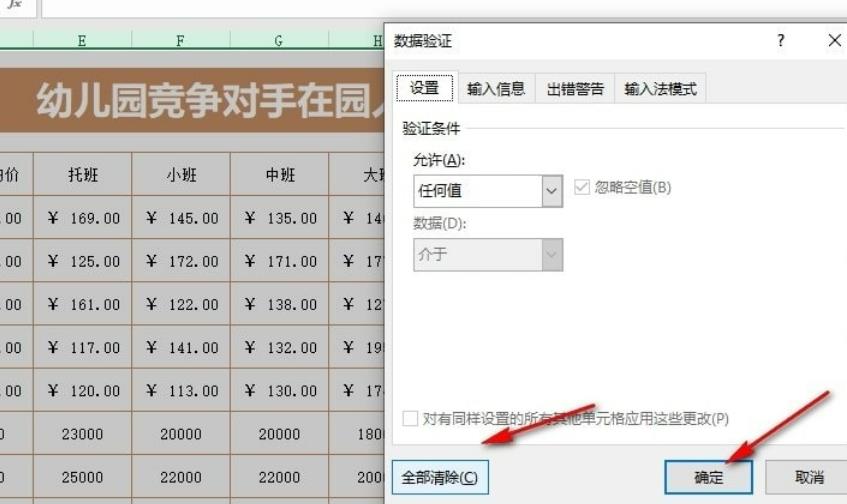847x504 pixels.
Task: Switch to the 输入法模式 tab
Action: coord(660,89)
